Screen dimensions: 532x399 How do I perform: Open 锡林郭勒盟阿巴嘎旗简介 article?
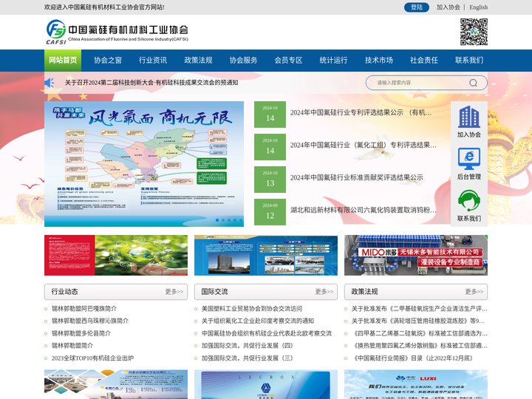(84, 309)
